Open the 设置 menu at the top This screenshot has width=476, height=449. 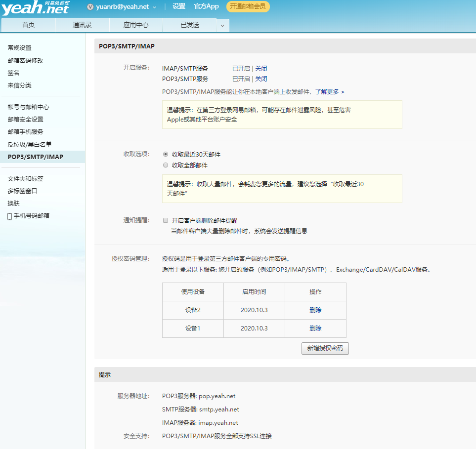coord(178,6)
